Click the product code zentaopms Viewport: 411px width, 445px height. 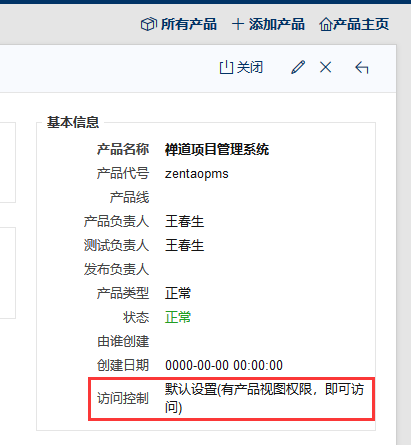tap(197, 174)
